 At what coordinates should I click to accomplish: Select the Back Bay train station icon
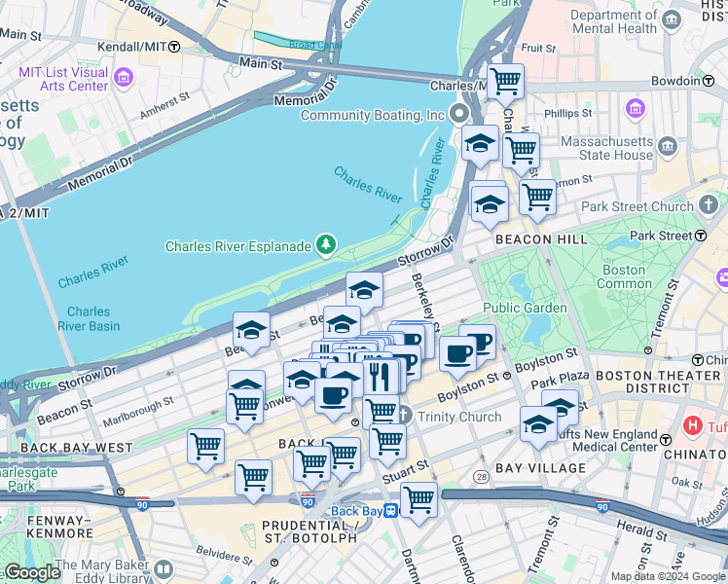[x=391, y=511]
